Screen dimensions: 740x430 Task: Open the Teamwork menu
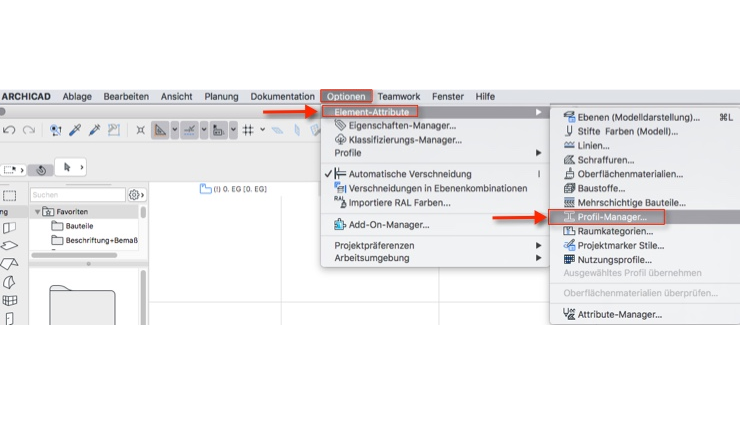click(399, 96)
